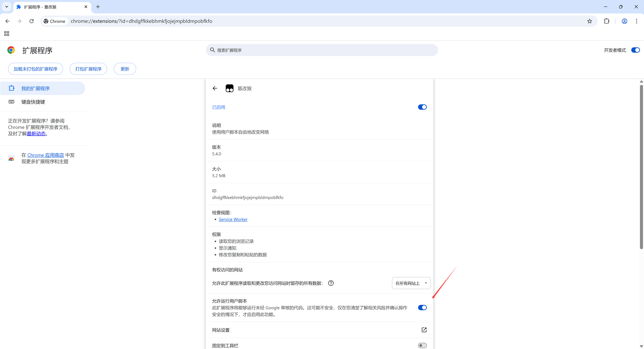Select 键盘快捷键 in the sidebar

(x=33, y=102)
